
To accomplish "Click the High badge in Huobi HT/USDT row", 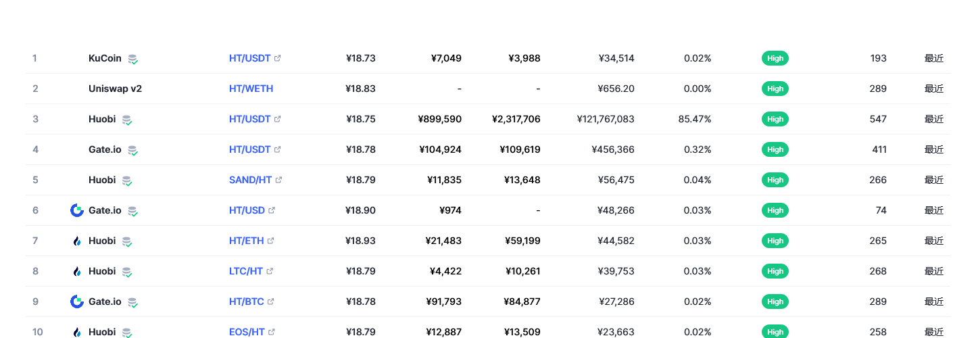I will pos(775,119).
